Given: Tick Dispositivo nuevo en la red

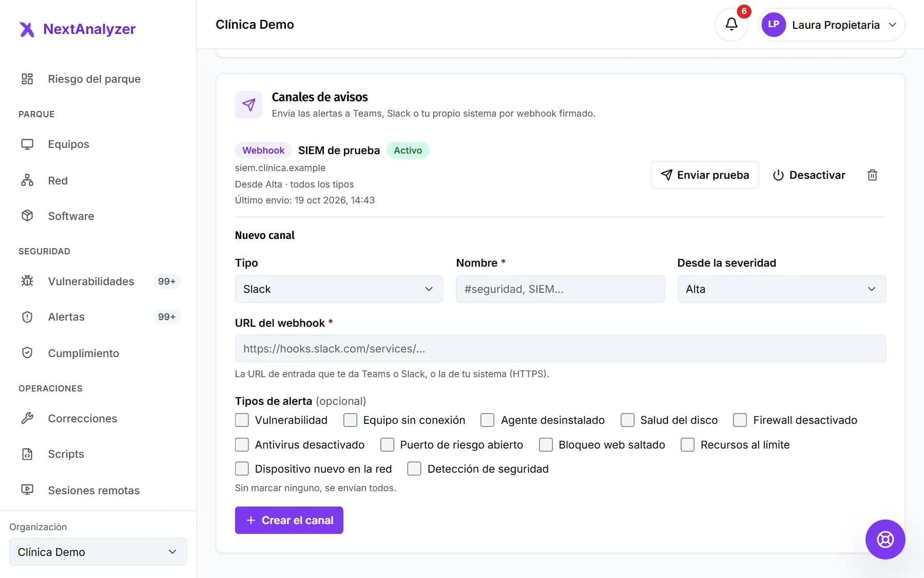Looking at the screenshot, I should point(242,469).
